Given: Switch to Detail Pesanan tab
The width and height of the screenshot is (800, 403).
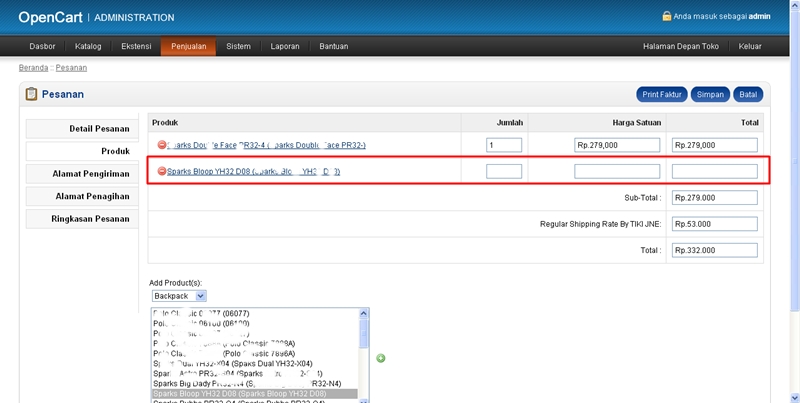Looking at the screenshot, I should (82, 129).
